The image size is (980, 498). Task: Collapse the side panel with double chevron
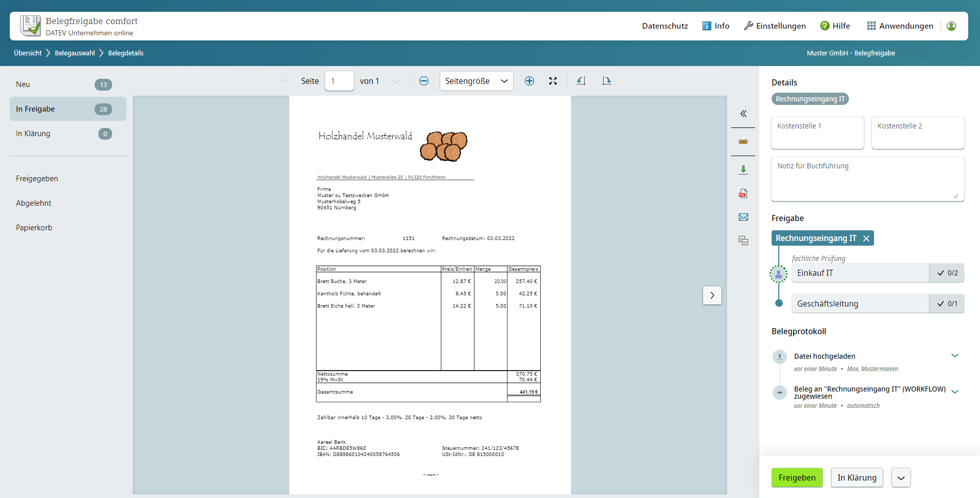coord(743,114)
